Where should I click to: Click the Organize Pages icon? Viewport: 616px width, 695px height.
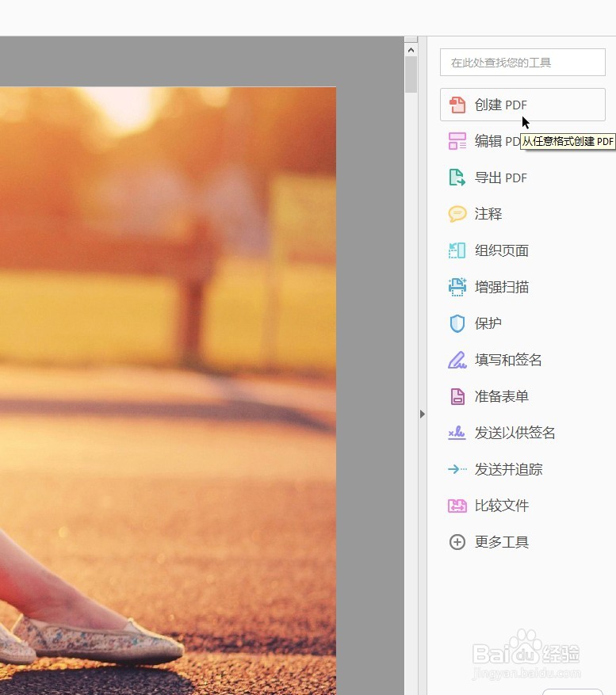click(x=457, y=250)
